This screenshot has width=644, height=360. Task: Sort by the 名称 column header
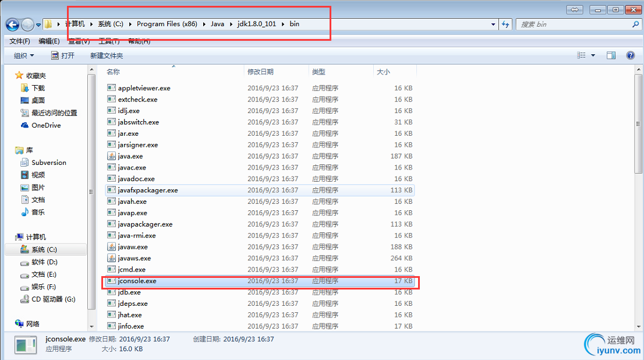click(113, 72)
